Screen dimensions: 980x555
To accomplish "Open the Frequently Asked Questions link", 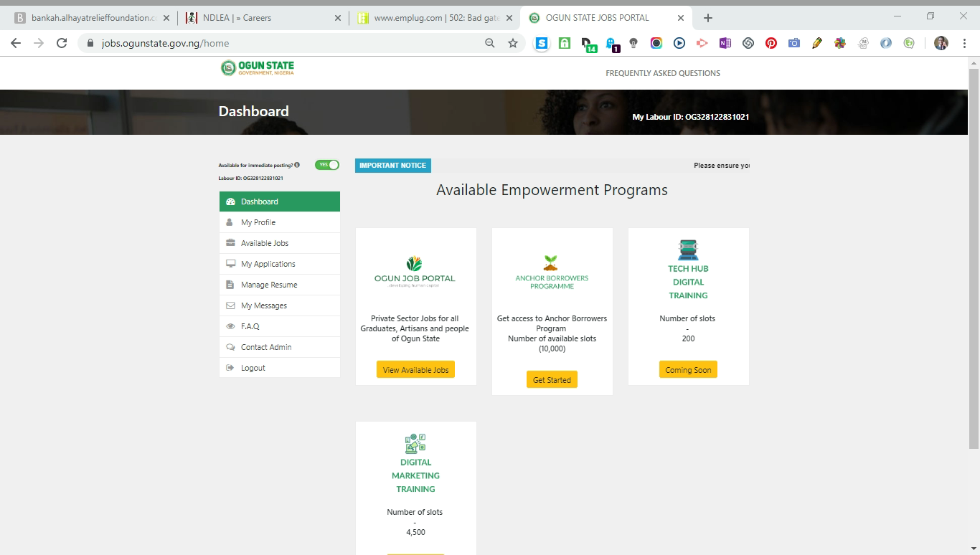I will click(662, 73).
